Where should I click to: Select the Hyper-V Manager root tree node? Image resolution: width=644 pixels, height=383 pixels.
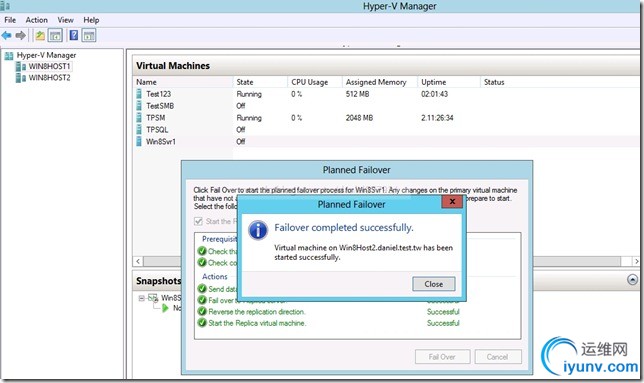pos(46,55)
